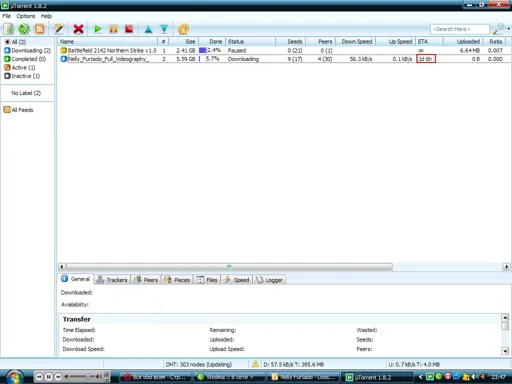Click the Windows Start orb
Viewport: 512px width, 384px height.
click(x=14, y=377)
